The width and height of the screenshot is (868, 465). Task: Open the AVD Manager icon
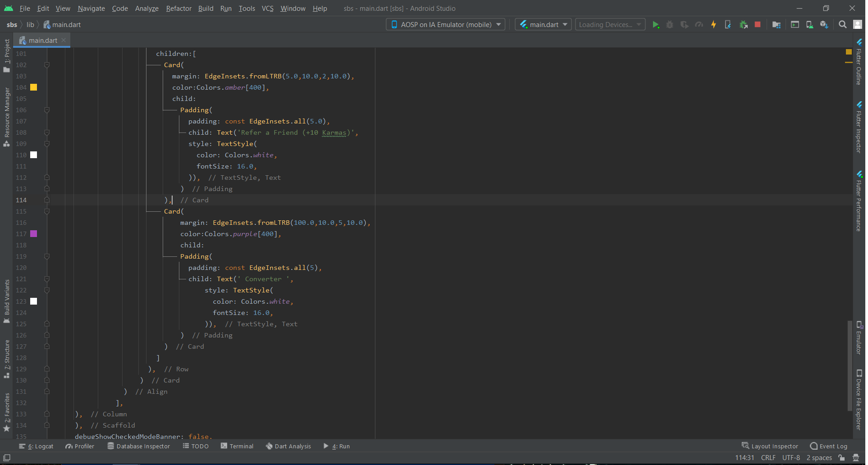pos(809,25)
